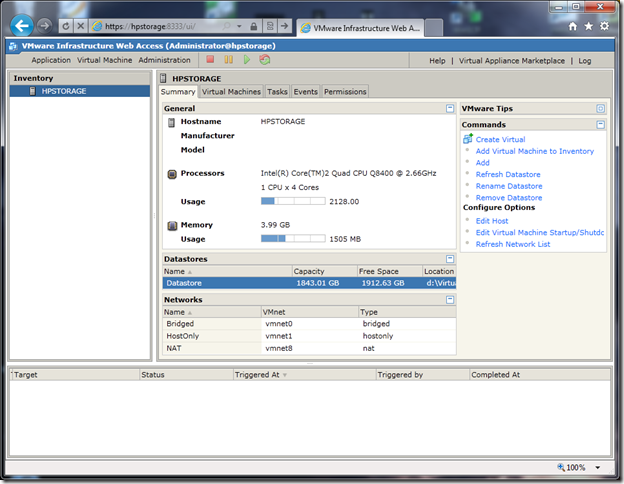Screen dimensions: 624x484
Task: Select HPSTORAGE host in Inventory tree
Action: [x=80, y=91]
